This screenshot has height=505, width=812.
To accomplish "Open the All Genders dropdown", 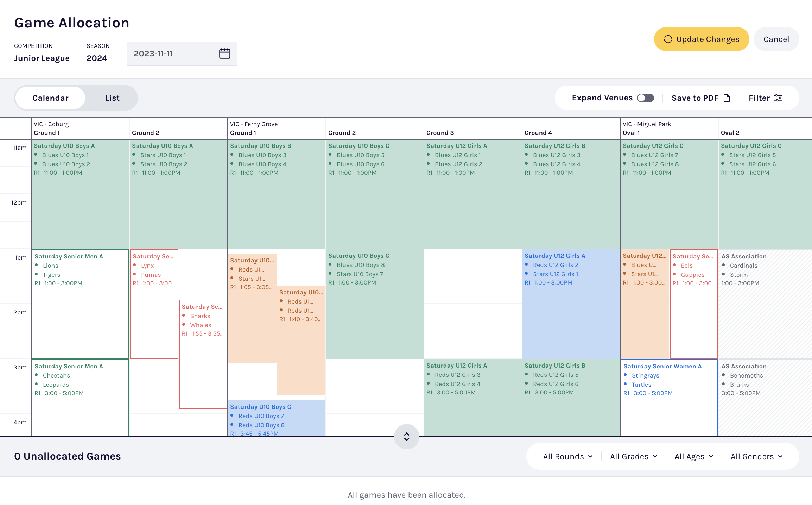I will tap(756, 456).
